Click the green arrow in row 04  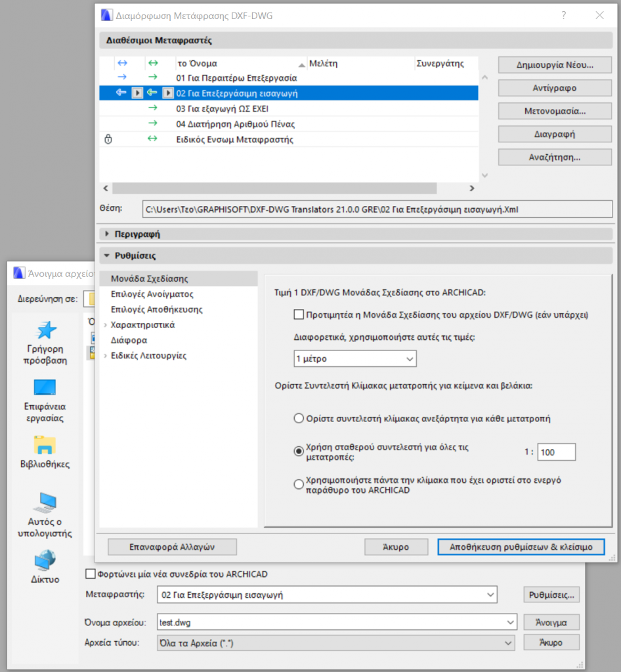pos(152,123)
